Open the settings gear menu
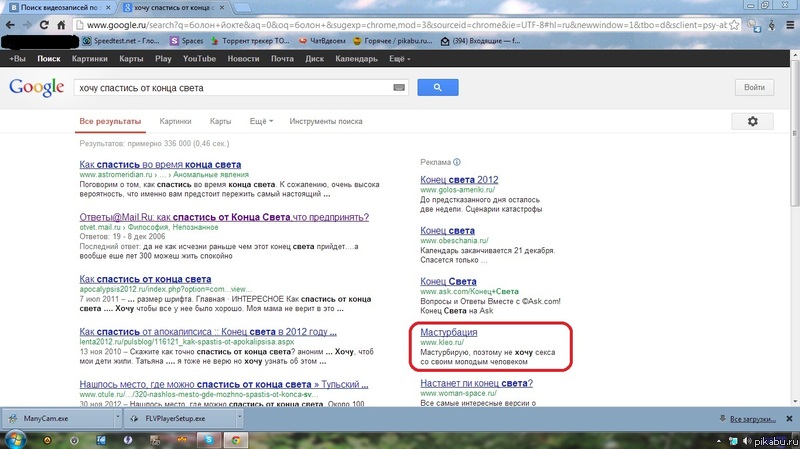 [x=752, y=121]
